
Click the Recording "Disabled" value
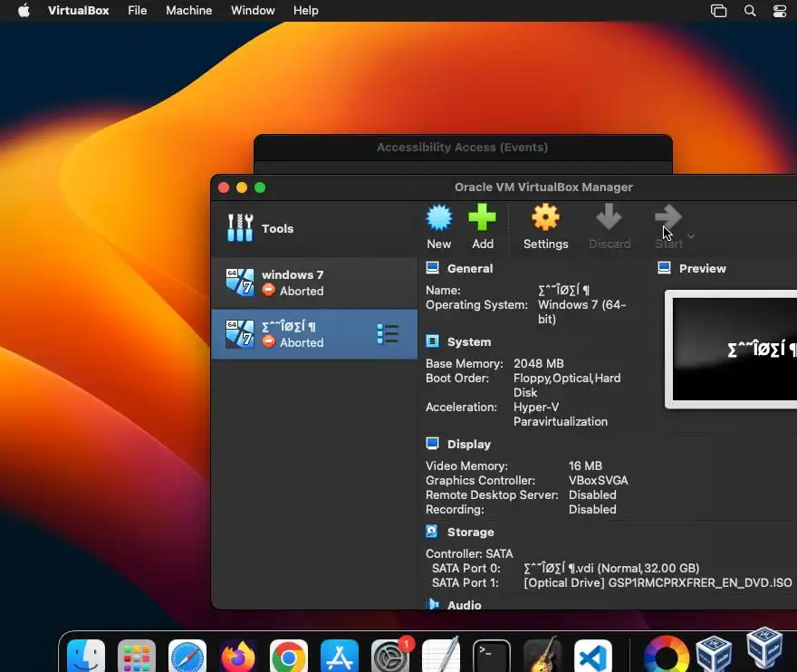click(x=592, y=509)
